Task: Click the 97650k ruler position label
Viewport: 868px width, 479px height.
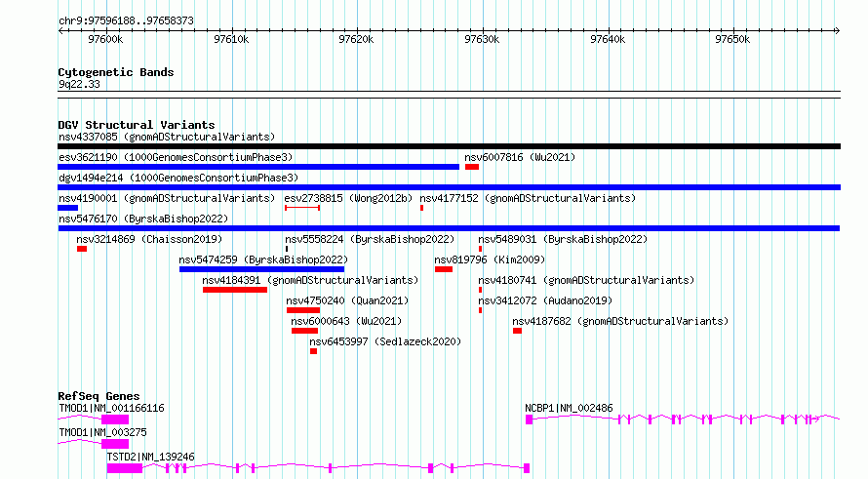Action: [x=732, y=39]
